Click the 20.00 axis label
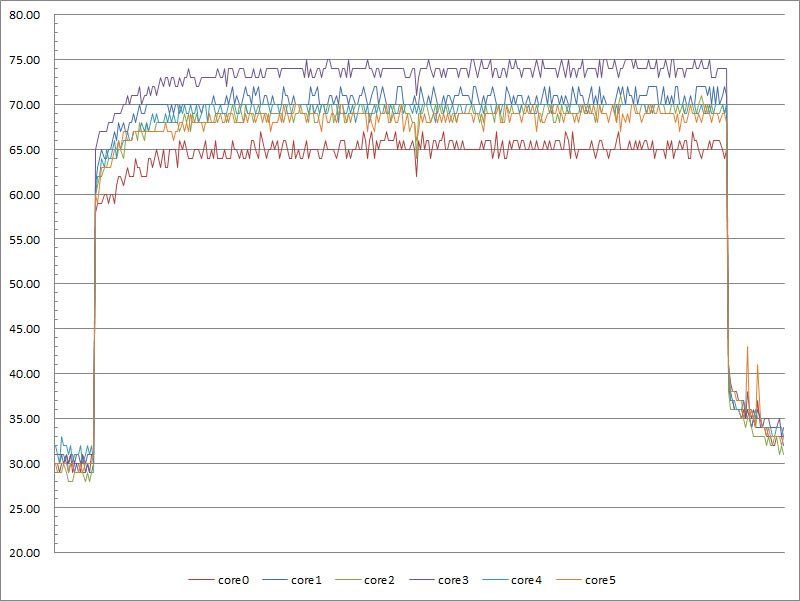800x601 pixels. (x=24, y=553)
